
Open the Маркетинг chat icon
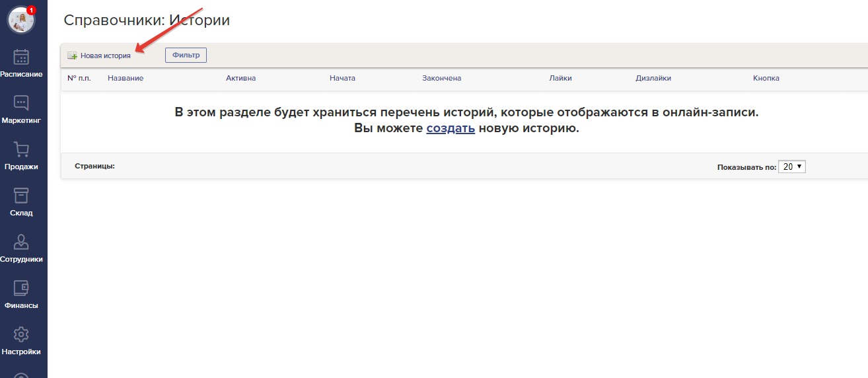pyautogui.click(x=21, y=103)
